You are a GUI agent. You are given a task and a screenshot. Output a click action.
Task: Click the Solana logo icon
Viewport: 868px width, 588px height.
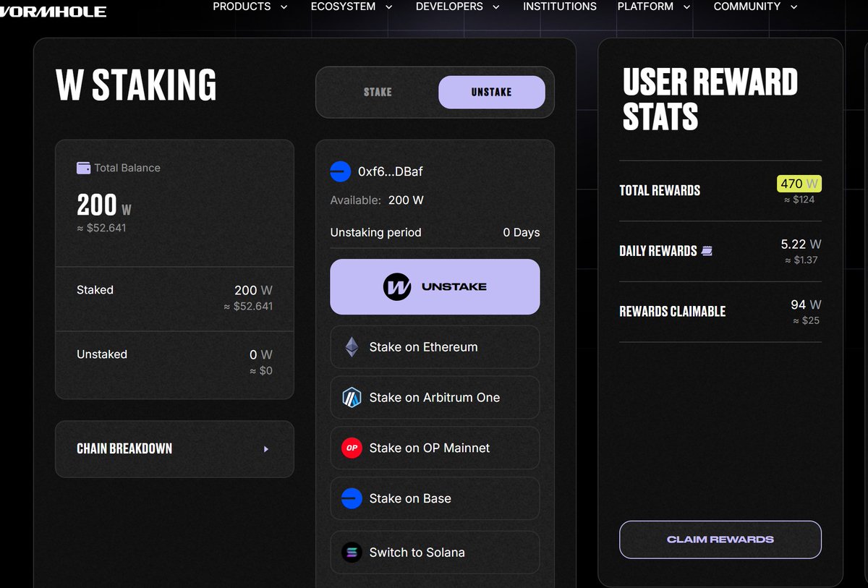point(351,553)
